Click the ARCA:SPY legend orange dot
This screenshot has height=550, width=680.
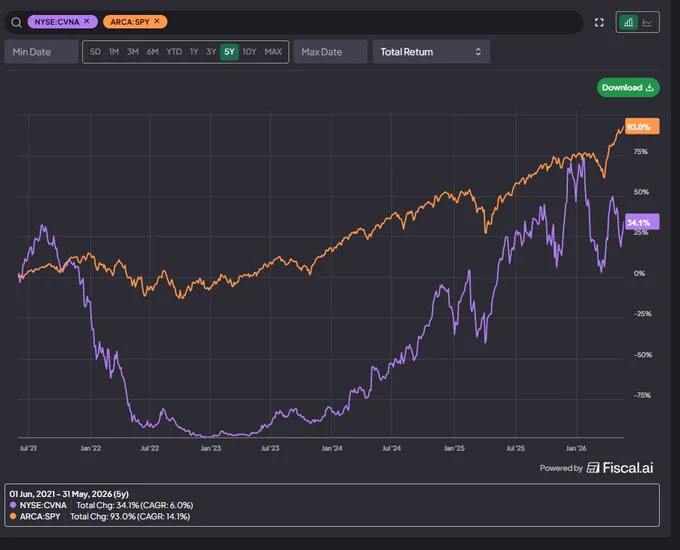13,516
